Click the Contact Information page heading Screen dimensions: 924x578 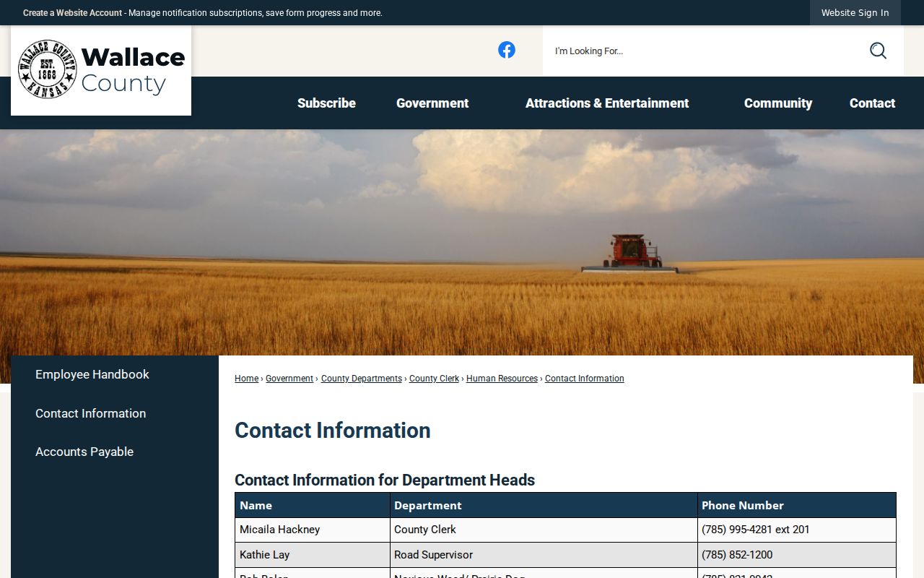point(333,430)
